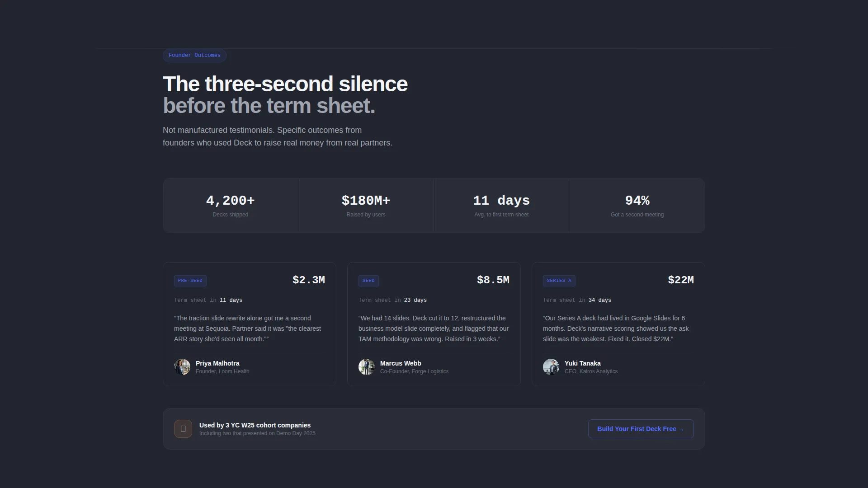Click 'Term sheet in 23 days' line
Image resolution: width=868 pixels, height=488 pixels.
[392, 300]
